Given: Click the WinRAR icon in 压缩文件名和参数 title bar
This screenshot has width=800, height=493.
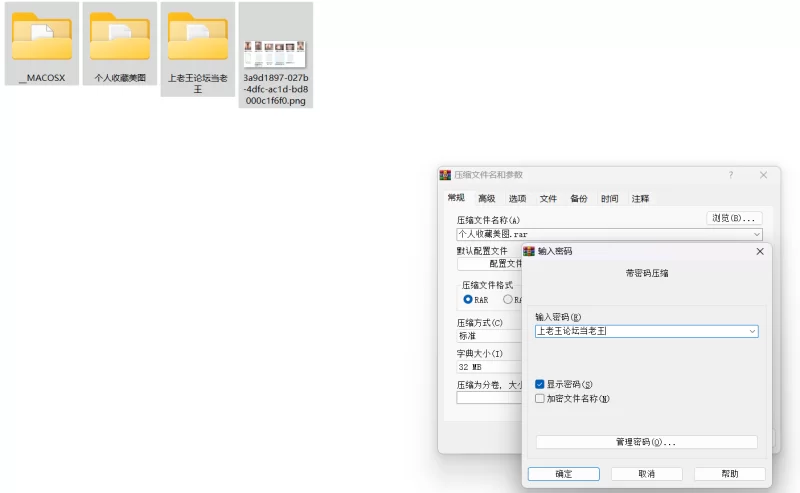Looking at the screenshot, I should [x=445, y=175].
